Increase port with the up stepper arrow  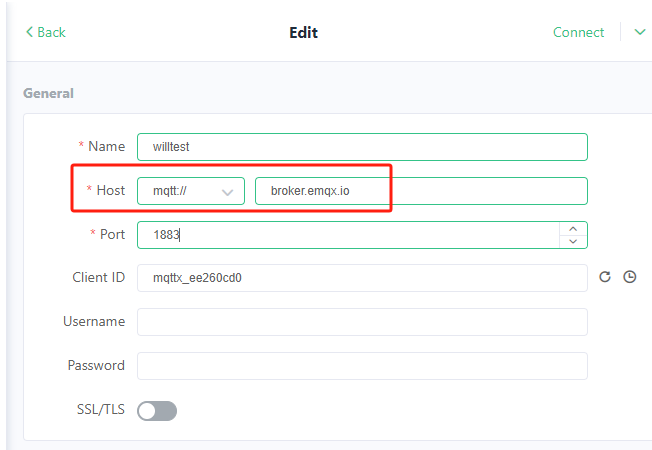573,229
